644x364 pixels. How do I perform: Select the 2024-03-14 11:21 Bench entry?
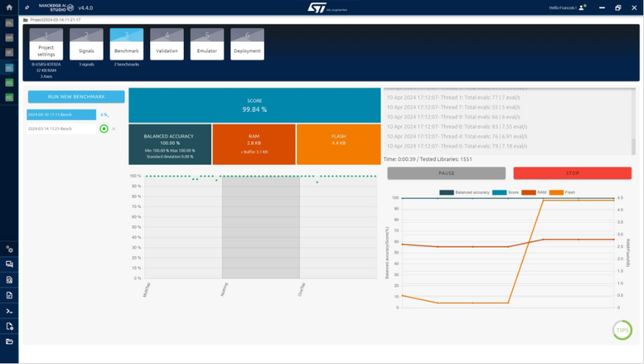pos(62,129)
